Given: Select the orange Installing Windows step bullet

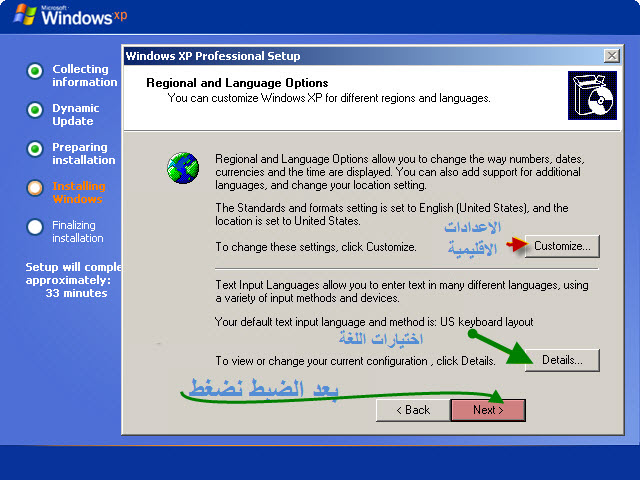Looking at the screenshot, I should 35,188.
